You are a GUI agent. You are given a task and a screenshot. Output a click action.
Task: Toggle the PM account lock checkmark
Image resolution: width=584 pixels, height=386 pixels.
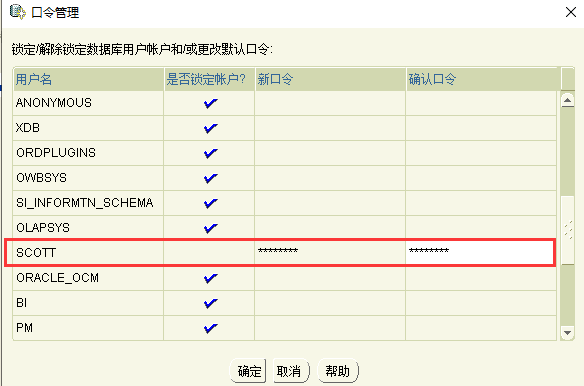click(x=210, y=328)
